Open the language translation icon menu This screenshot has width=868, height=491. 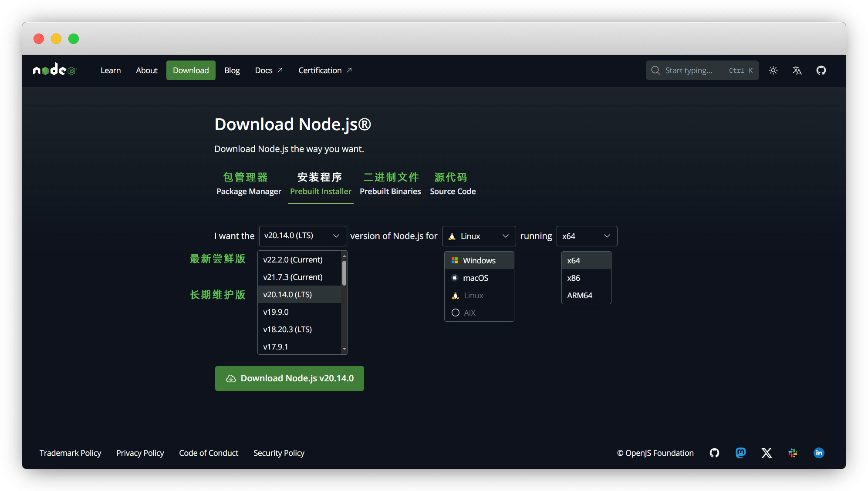(797, 70)
